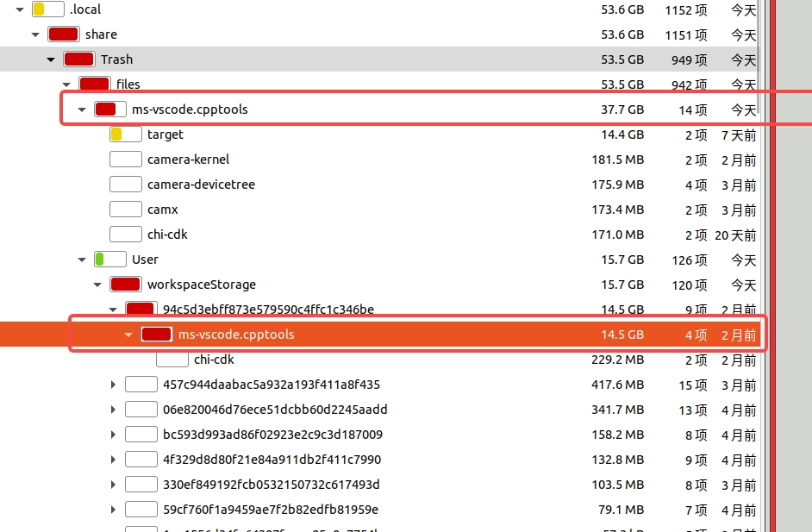812x532 pixels.
Task: Click the 37.7 GB size value
Action: [x=622, y=110]
